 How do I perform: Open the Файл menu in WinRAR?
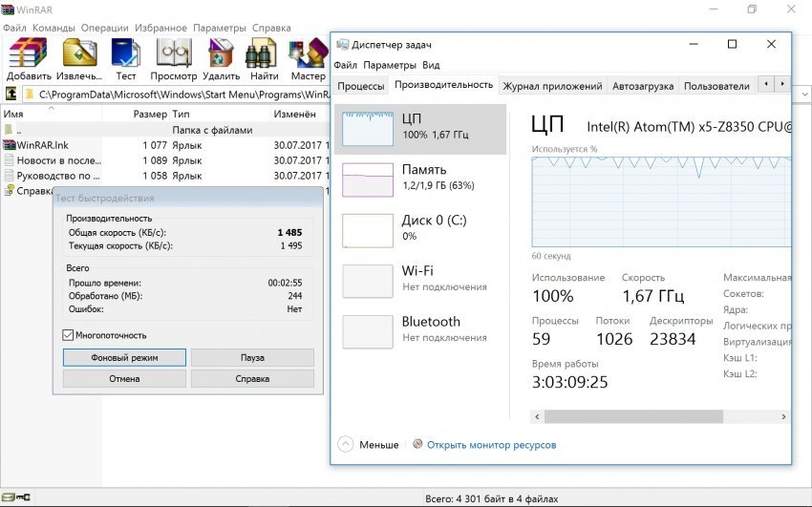(x=14, y=28)
